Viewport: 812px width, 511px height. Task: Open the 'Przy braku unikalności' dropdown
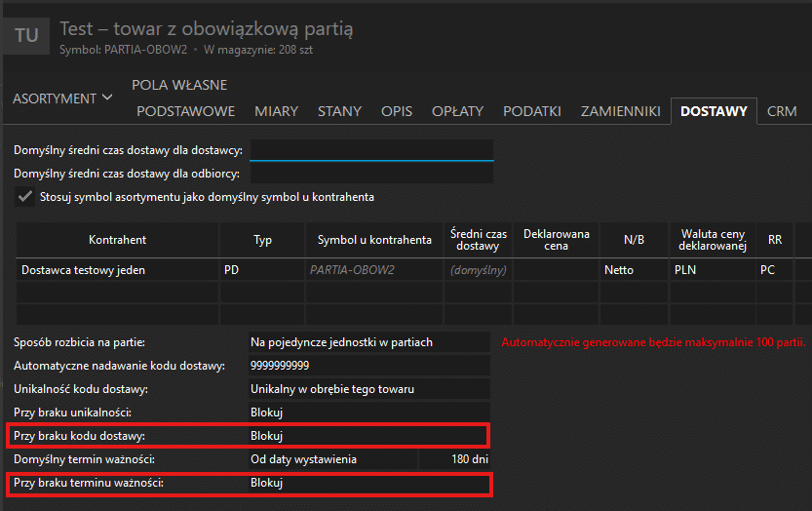[x=368, y=412]
